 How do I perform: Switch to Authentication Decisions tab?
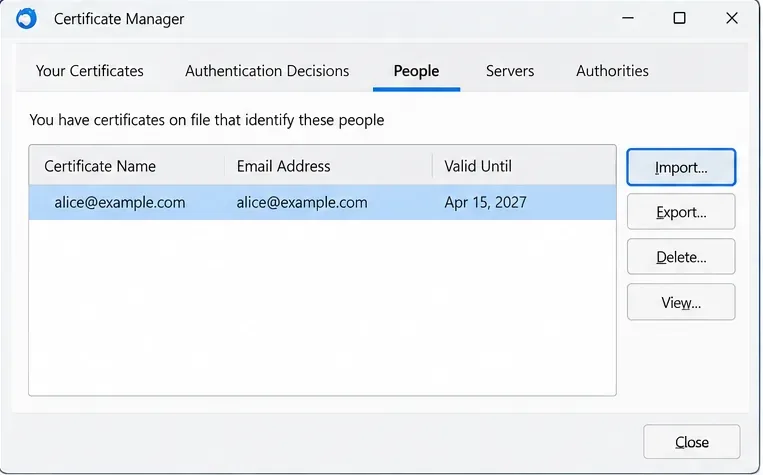coord(267,71)
